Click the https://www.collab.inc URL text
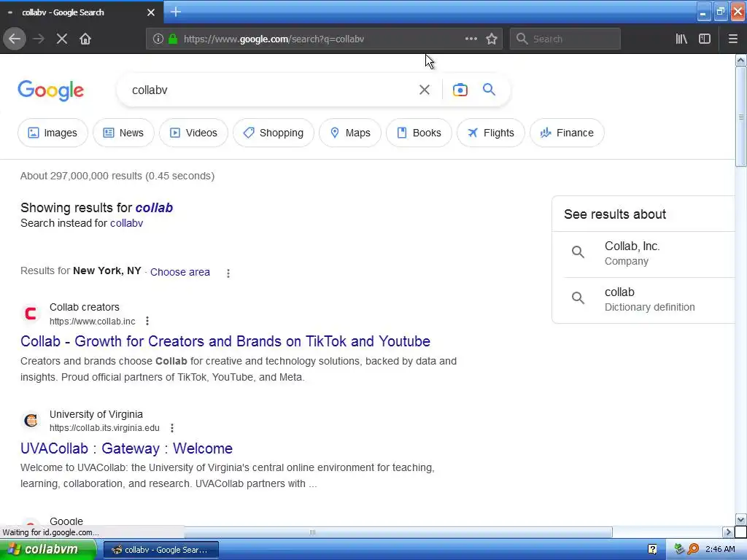 coord(93,322)
